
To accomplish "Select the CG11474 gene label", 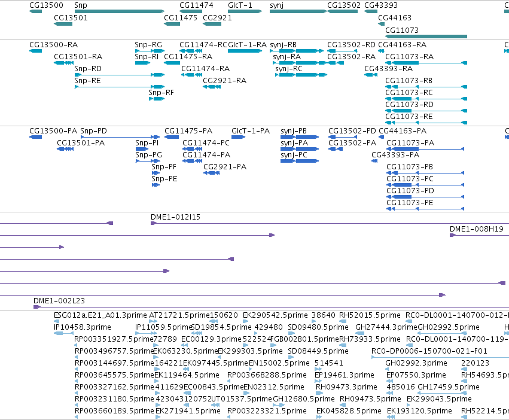I will click(196, 5).
